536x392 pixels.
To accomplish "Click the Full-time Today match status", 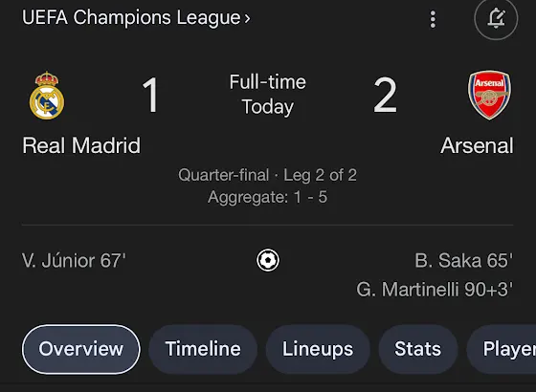I will [x=268, y=95].
